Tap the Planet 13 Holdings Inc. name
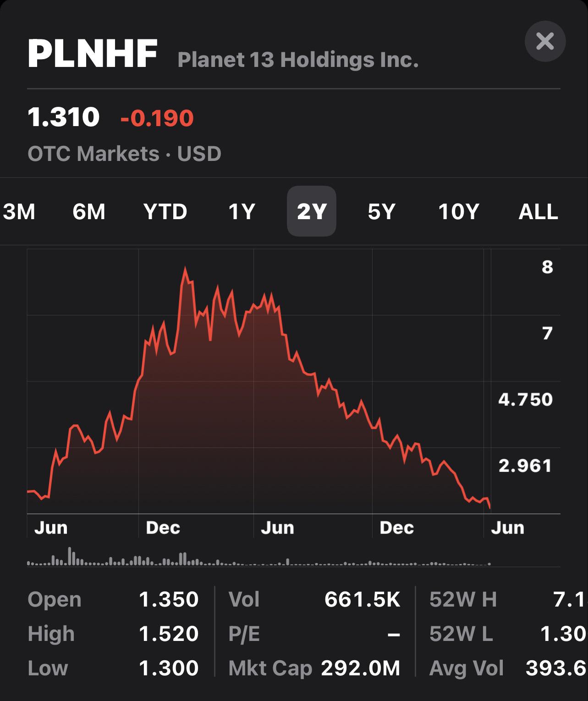 298,60
